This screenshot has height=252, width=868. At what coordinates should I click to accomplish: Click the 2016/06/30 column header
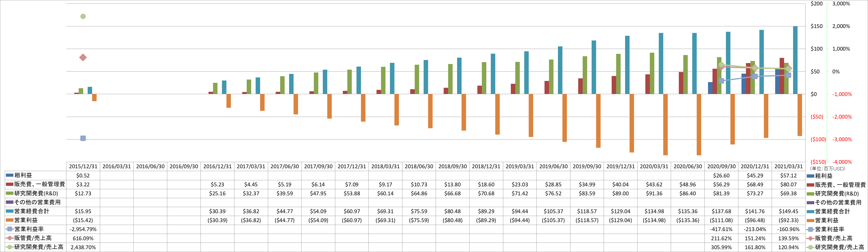tap(150, 167)
